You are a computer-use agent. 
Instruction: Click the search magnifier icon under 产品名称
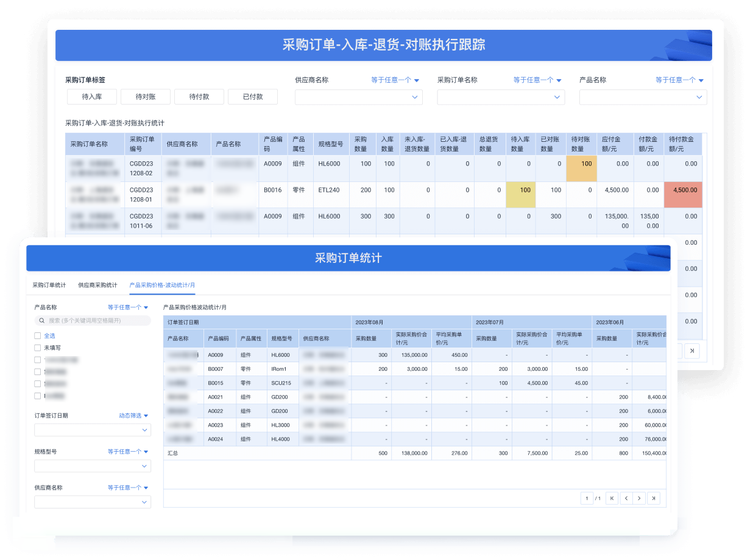coord(41,320)
